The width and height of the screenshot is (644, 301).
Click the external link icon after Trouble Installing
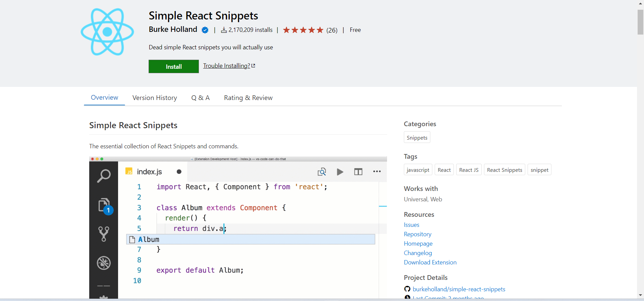click(x=253, y=66)
